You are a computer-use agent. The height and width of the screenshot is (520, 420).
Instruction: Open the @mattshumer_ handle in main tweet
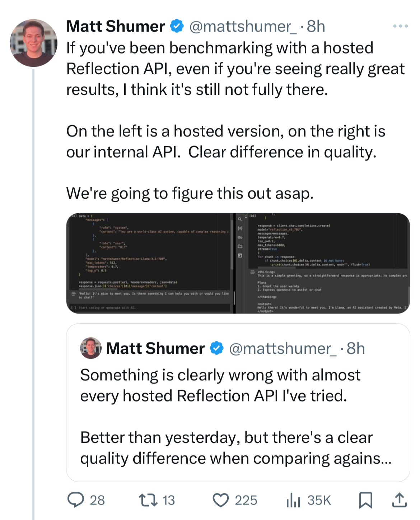243,27
